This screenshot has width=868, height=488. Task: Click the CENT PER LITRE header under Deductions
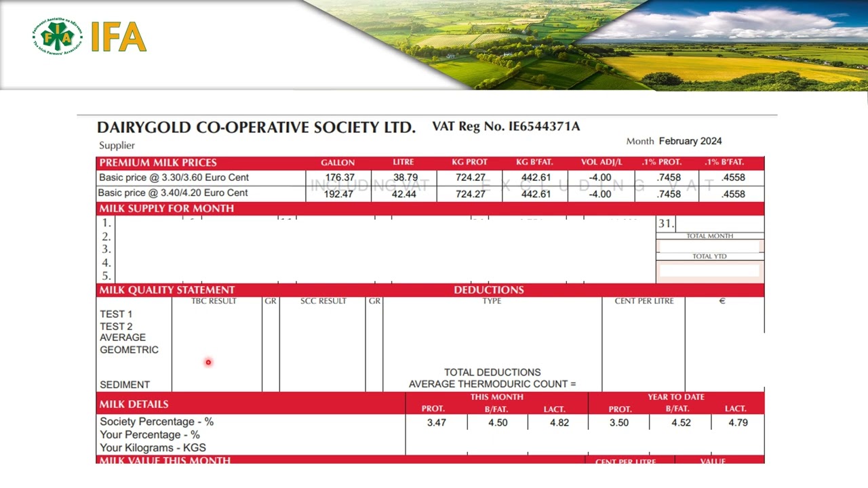tap(644, 301)
